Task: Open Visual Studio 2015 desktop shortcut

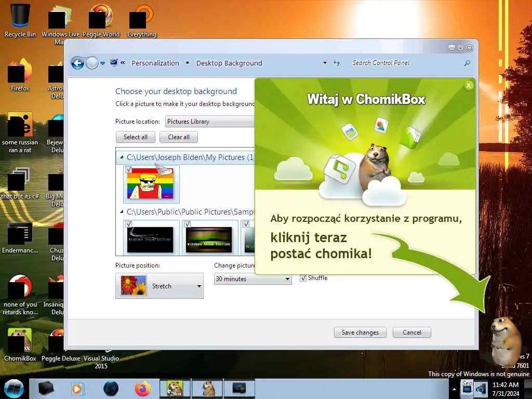Action: point(101,360)
